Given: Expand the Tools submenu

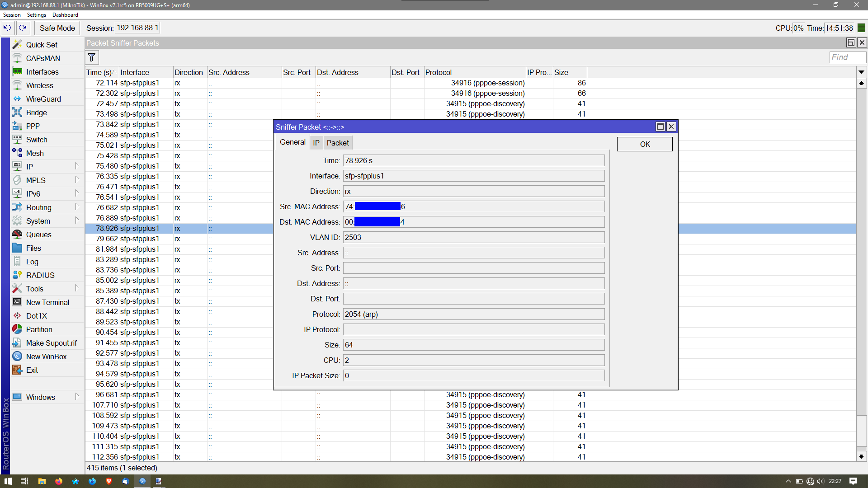Looking at the screenshot, I should click(x=77, y=288).
